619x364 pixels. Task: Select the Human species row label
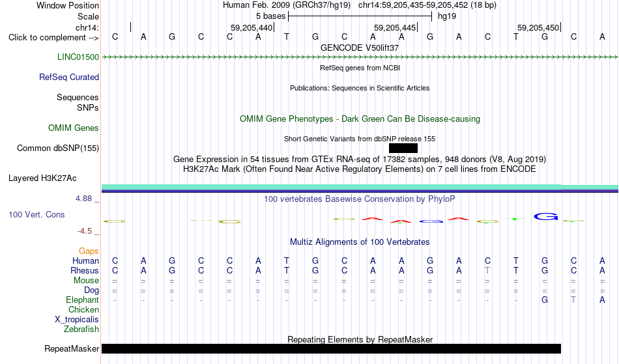click(x=85, y=261)
